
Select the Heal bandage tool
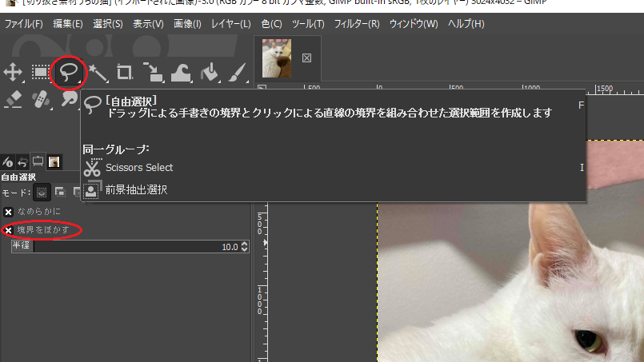coord(40,99)
